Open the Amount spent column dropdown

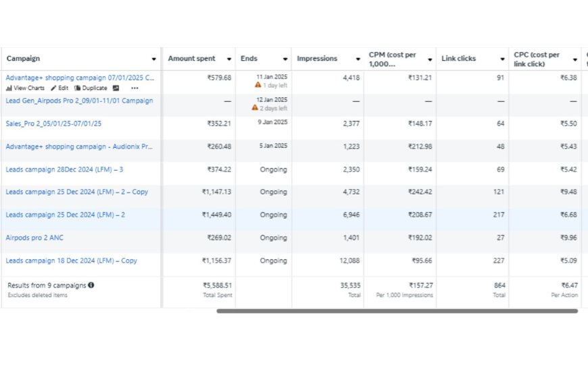[x=229, y=59]
